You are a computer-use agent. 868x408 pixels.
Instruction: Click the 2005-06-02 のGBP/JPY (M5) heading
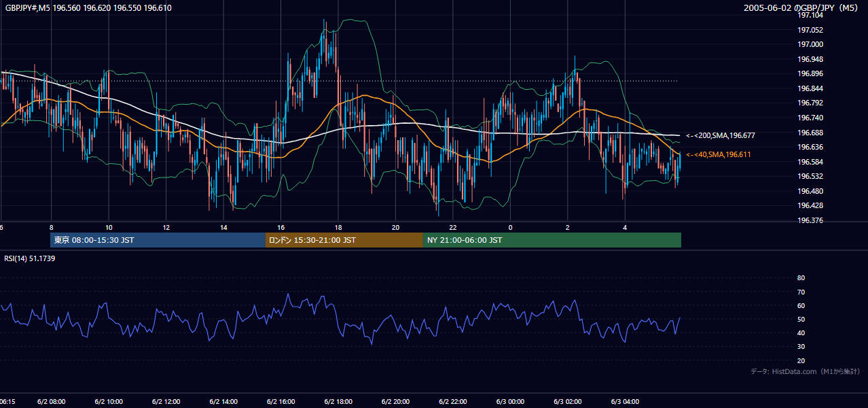click(x=801, y=8)
